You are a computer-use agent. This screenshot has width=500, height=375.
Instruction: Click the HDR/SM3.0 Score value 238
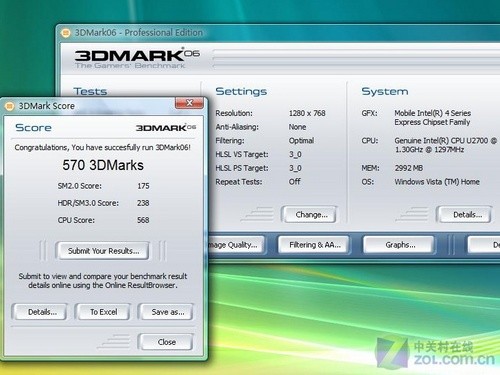click(143, 203)
